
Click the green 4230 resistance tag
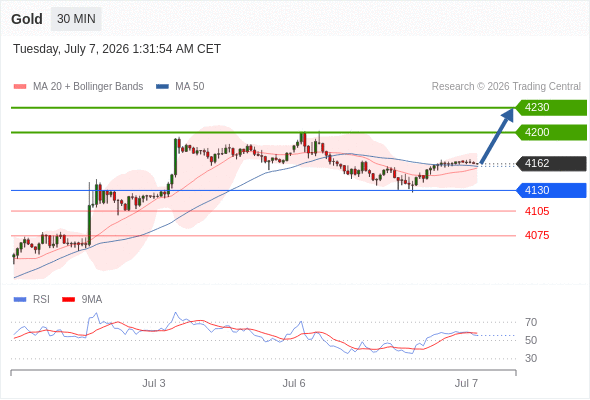(551, 108)
